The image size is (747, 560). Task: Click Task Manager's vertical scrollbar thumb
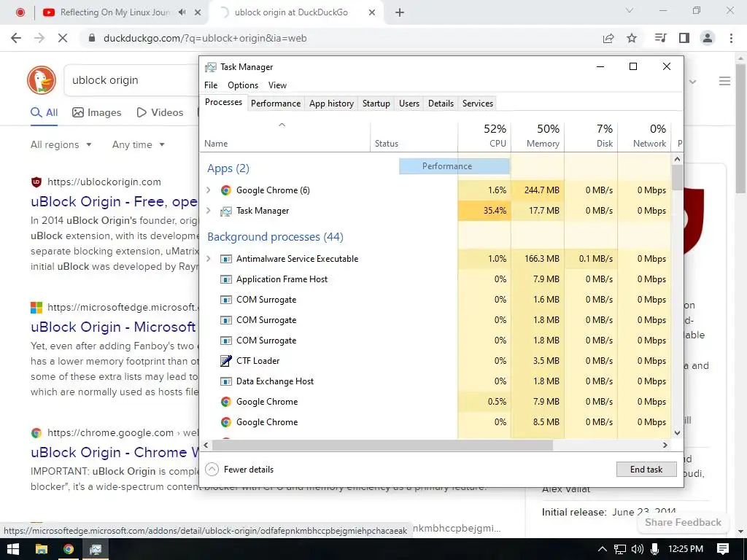[x=678, y=177]
